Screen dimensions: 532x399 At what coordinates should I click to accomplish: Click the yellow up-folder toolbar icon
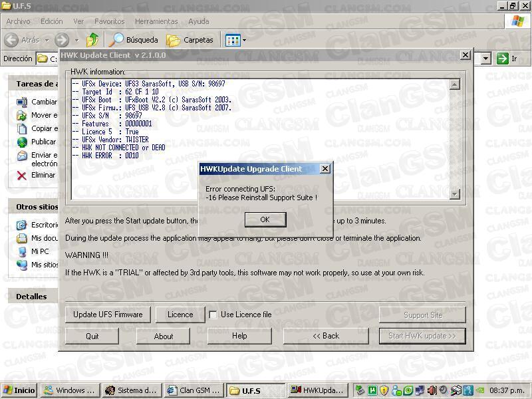pos(92,39)
